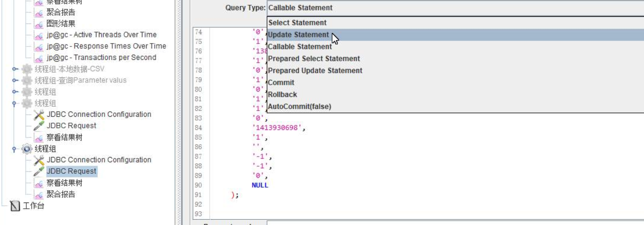Select Rollback in the dropdown list

(282, 94)
